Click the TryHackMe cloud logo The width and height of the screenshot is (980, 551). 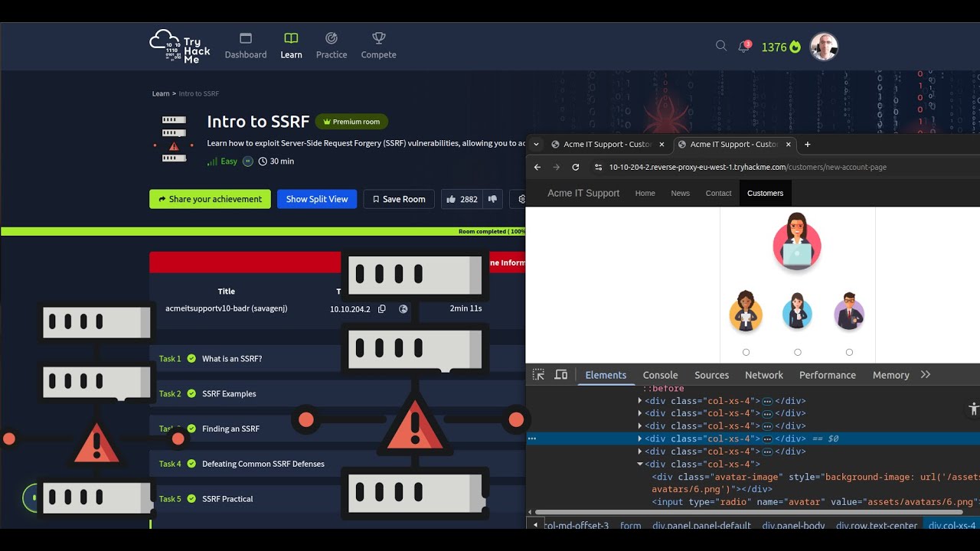tap(180, 47)
